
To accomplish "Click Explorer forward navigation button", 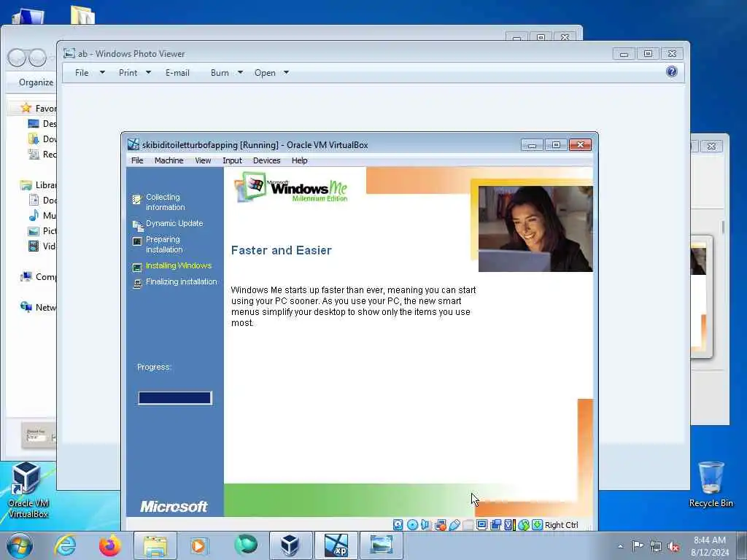I will coord(36,58).
